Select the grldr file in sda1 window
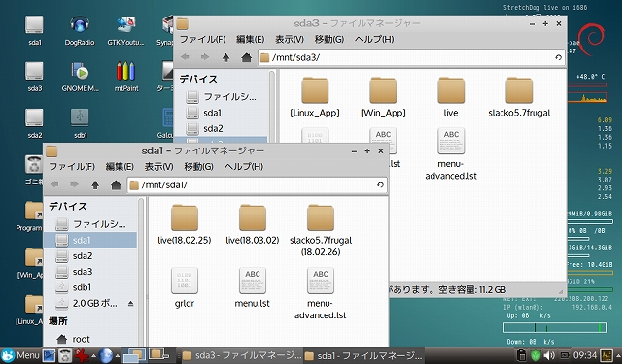 185,288
